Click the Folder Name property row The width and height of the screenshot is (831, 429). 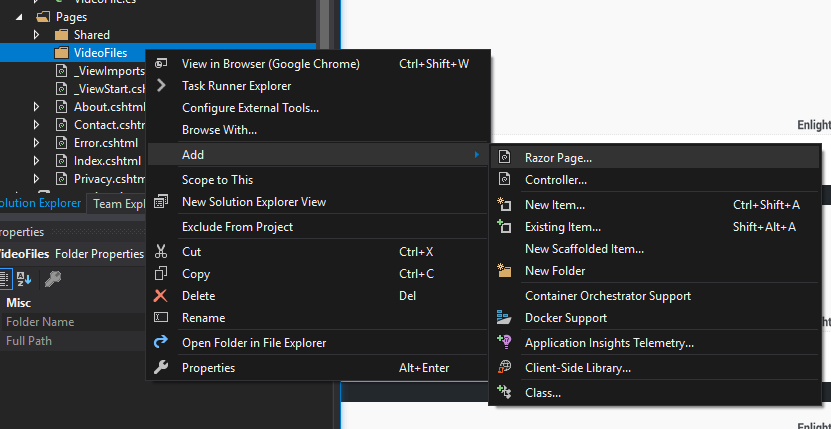tap(73, 322)
